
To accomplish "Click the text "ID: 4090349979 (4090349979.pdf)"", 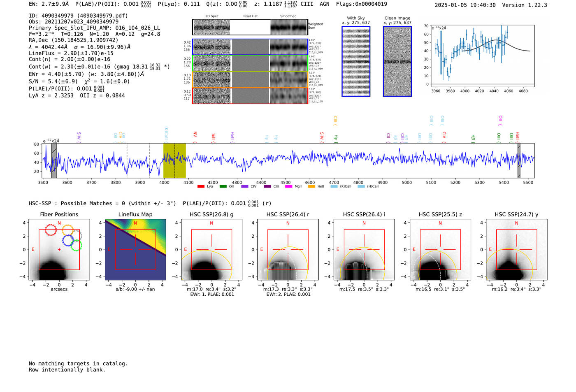I will click(x=78, y=16).
